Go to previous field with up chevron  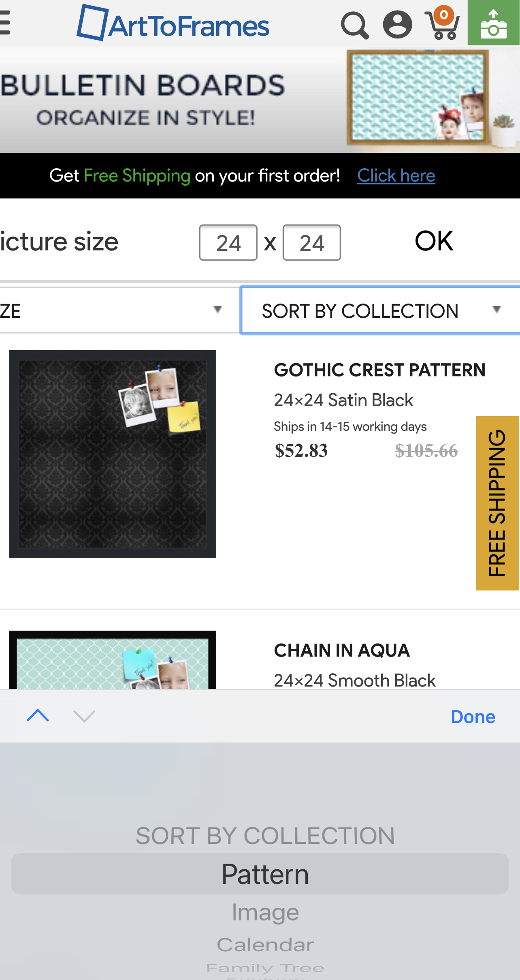click(x=38, y=716)
